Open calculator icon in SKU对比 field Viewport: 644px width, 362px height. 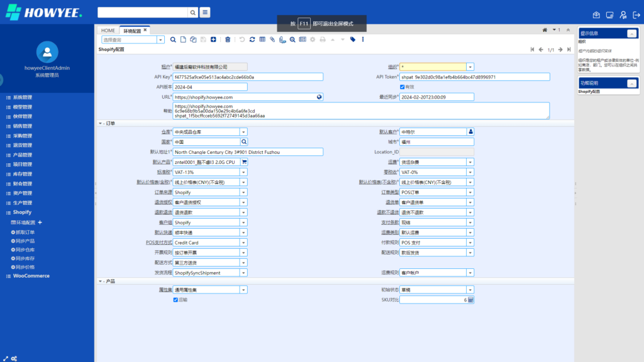click(x=470, y=300)
